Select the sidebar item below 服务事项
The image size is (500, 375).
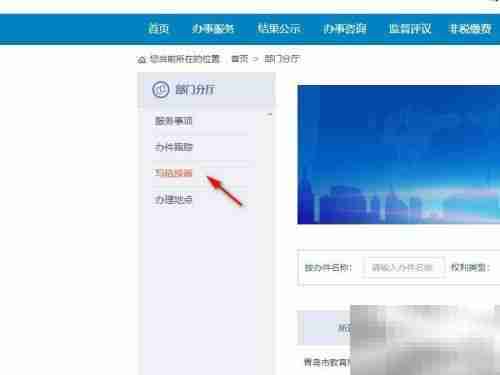174,147
